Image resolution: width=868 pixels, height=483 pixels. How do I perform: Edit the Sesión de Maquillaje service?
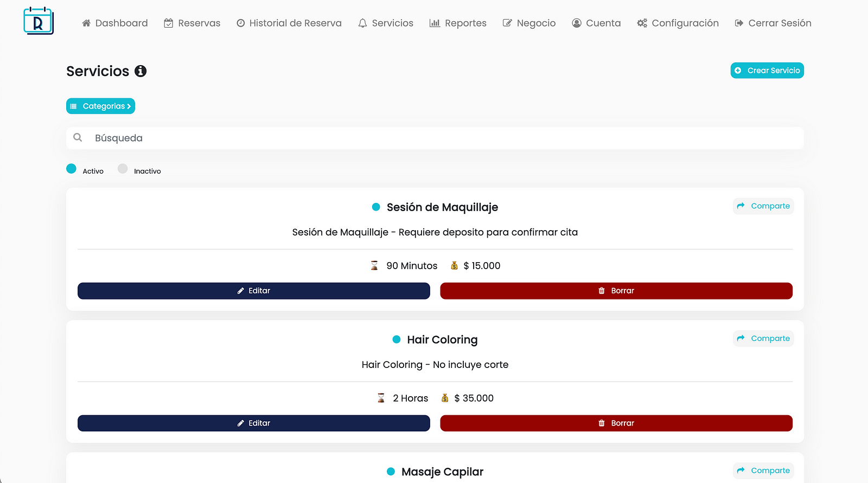(254, 291)
